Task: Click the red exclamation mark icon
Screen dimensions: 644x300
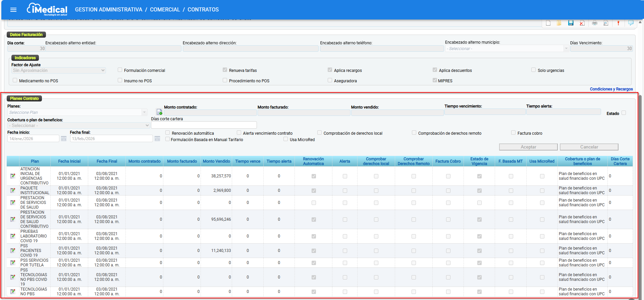Action: 619,23
